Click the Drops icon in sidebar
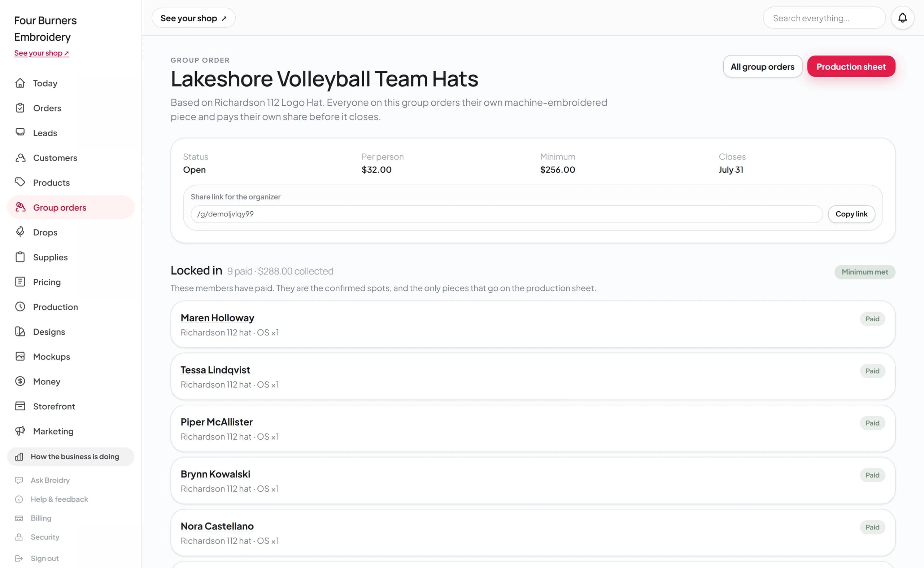The image size is (924, 568). [x=20, y=232]
